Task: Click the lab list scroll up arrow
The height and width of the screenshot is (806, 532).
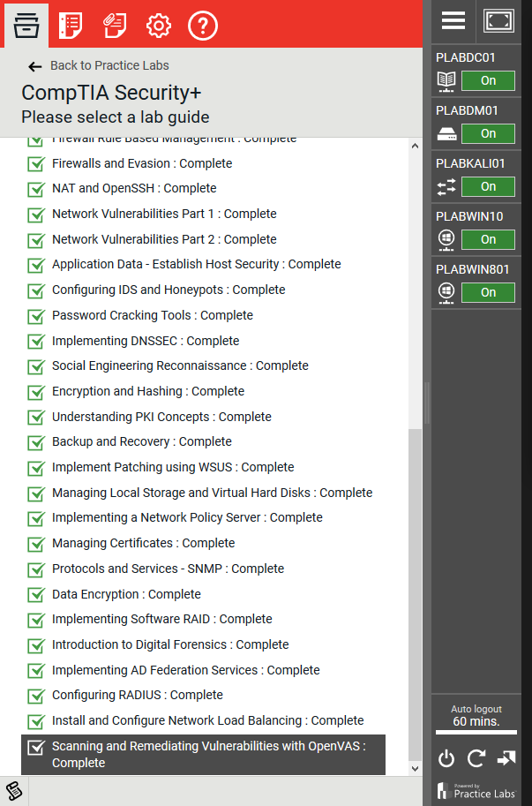Action: click(x=415, y=146)
